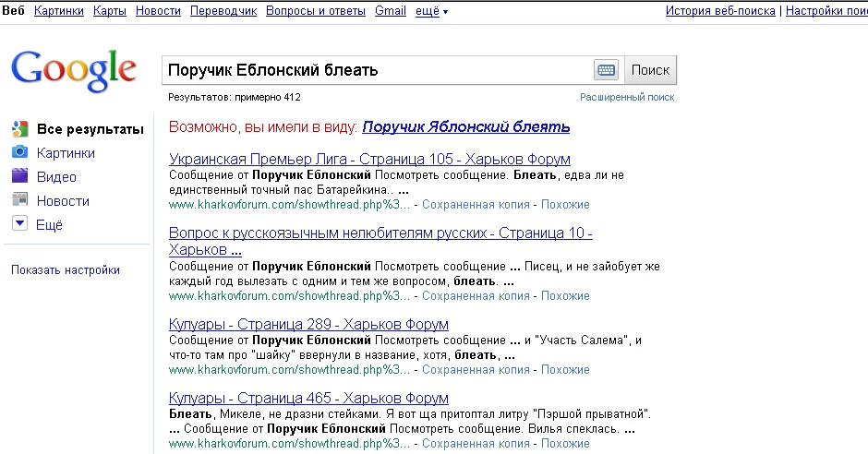The image size is (868, 454).
Task: Open cached copy of Страница 289 result
Action: [x=476, y=369]
